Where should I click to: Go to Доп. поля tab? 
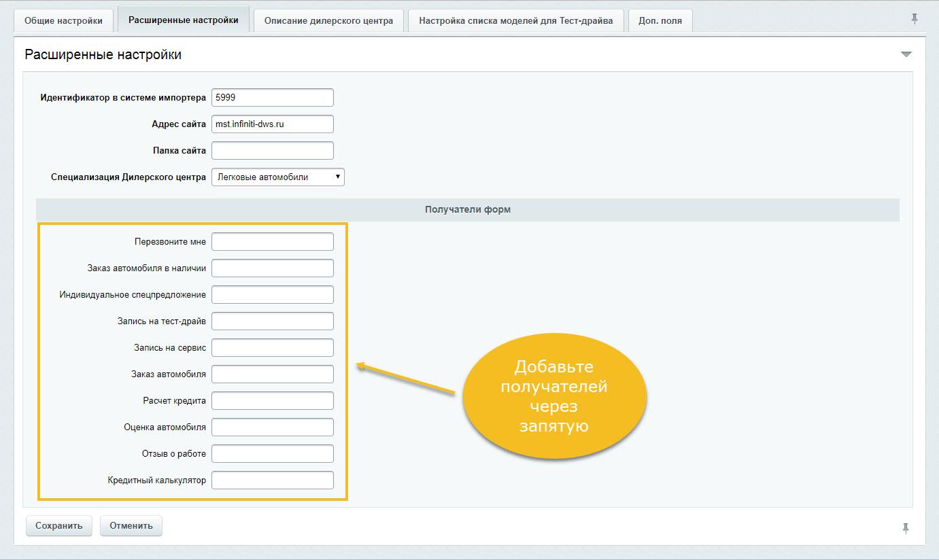[x=660, y=20]
